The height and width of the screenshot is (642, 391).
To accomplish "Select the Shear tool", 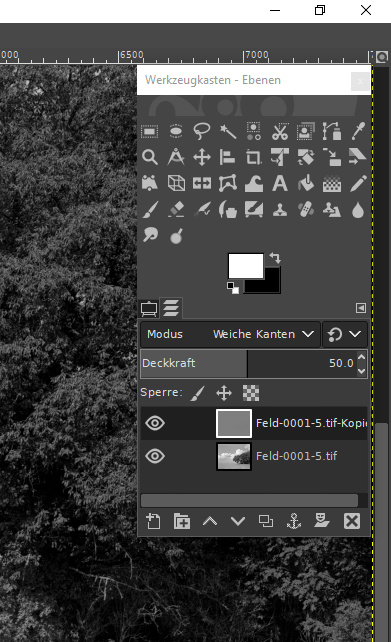I will (x=358, y=157).
